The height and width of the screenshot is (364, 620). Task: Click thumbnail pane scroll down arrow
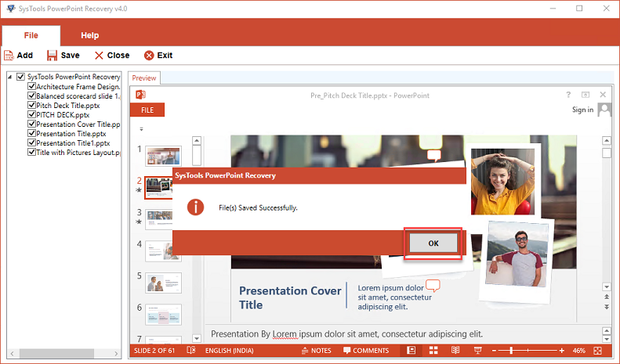tap(197, 338)
